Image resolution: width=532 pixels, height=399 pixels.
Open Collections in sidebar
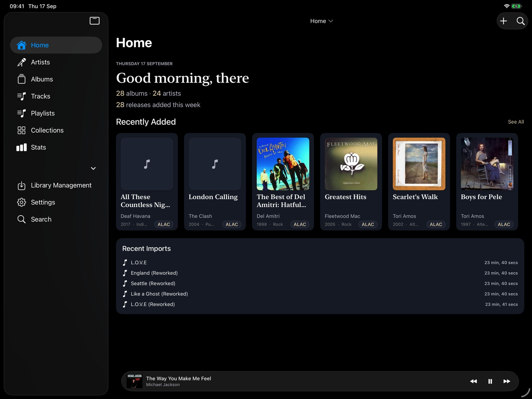(56, 130)
